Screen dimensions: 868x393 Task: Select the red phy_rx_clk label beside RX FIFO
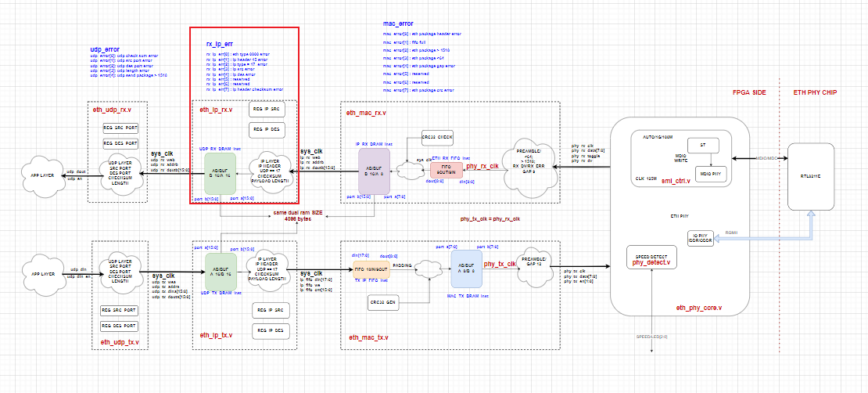click(x=483, y=165)
